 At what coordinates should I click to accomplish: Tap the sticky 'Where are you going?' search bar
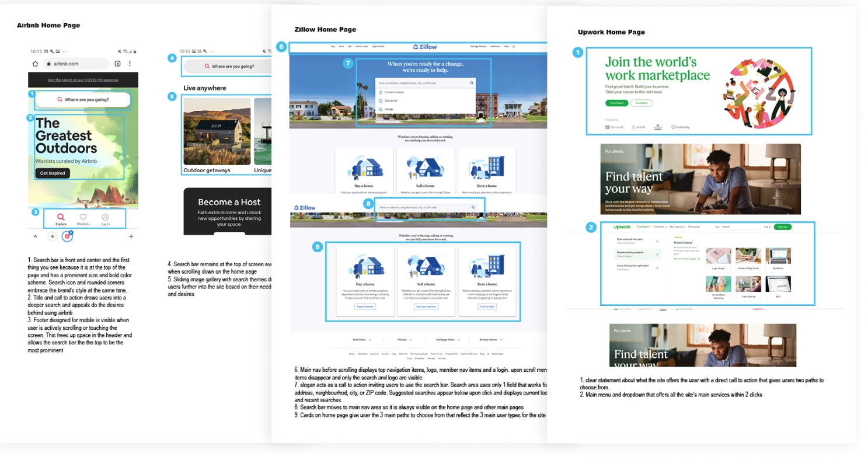click(x=228, y=67)
